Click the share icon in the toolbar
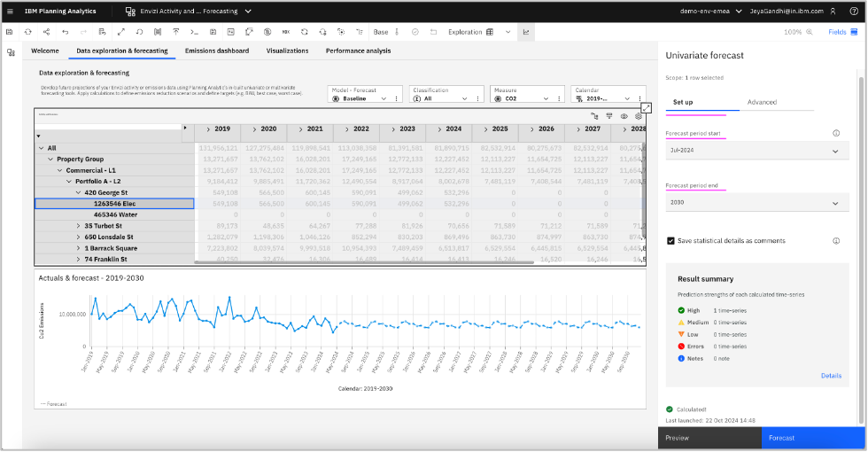The height and width of the screenshot is (452, 868). click(46, 32)
